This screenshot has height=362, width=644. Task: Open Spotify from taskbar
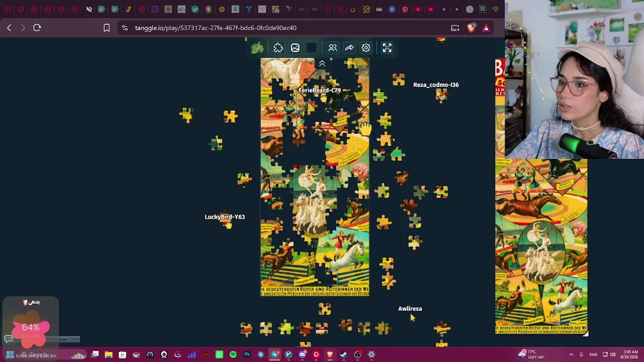point(233,354)
